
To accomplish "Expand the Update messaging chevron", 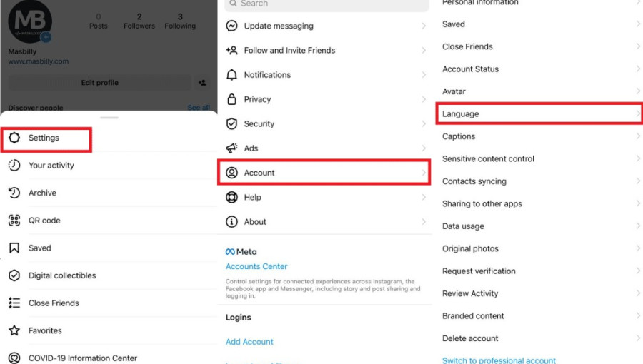I will point(424,26).
